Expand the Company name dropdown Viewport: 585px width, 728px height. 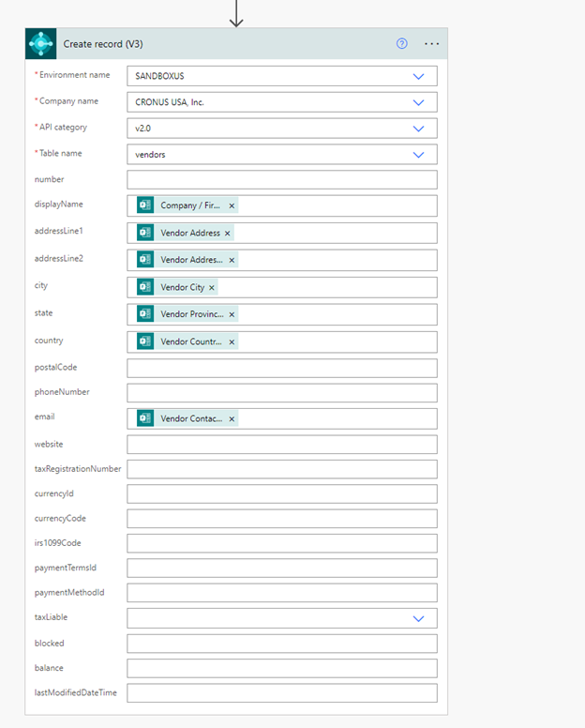point(418,102)
